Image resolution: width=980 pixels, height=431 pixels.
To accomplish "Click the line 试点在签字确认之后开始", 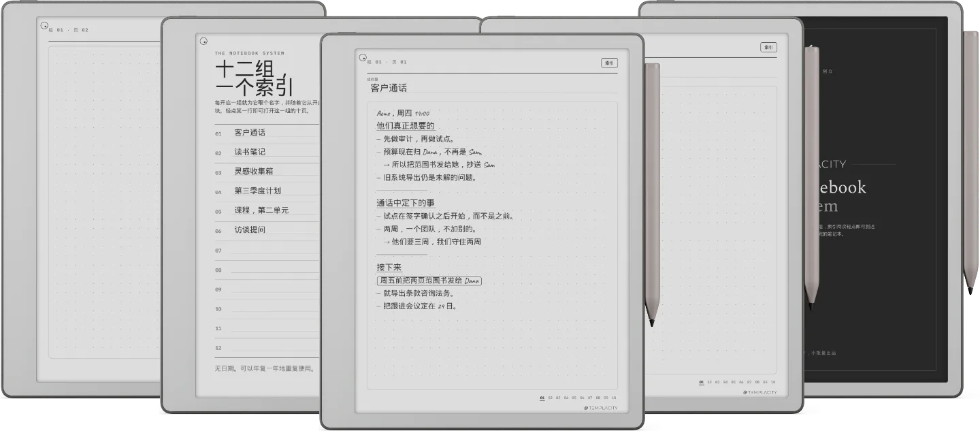I will (x=444, y=216).
